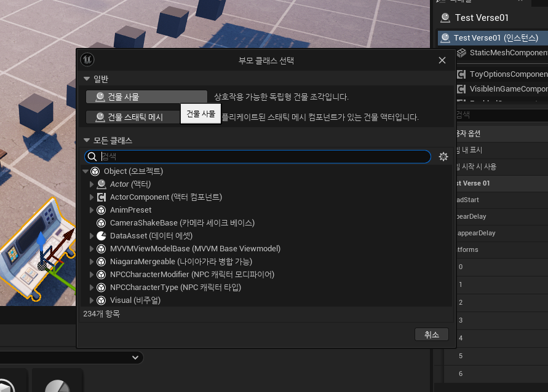Screen dimensions: 548x392
Task: Click the ToyOptionsComponent icon
Action: pyautogui.click(x=461, y=74)
